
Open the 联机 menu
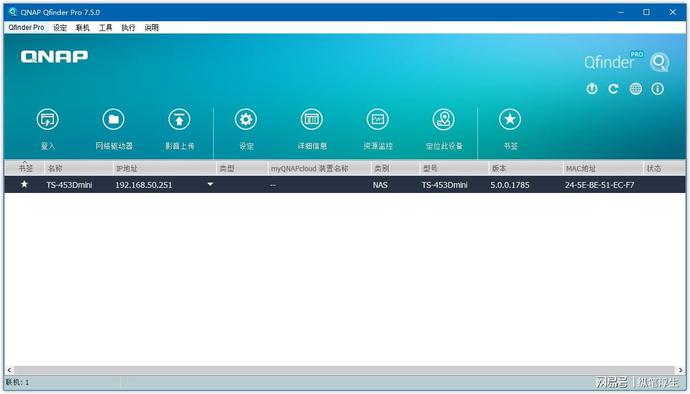click(83, 28)
